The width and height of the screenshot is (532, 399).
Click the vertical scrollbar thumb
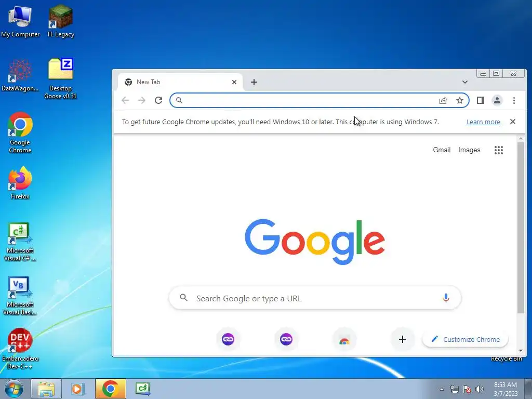coord(521,228)
